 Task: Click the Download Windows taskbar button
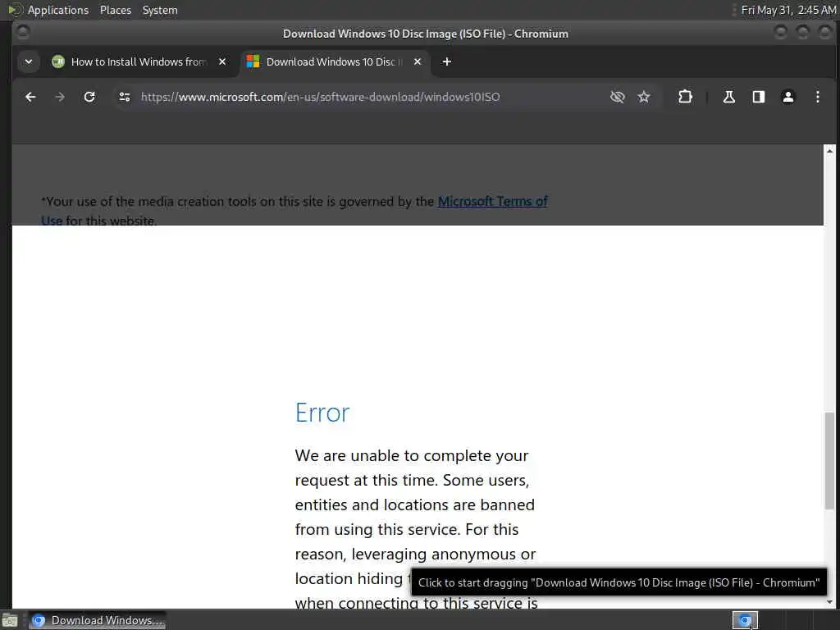click(x=98, y=620)
